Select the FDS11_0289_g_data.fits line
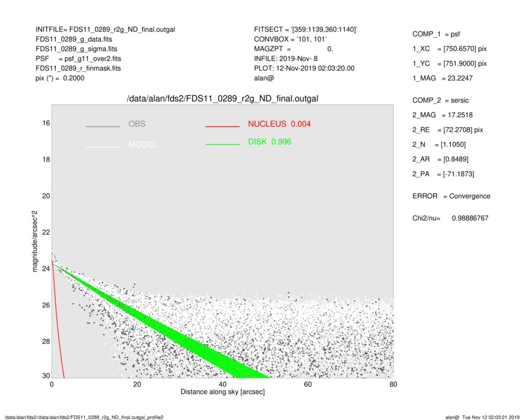 point(74,39)
